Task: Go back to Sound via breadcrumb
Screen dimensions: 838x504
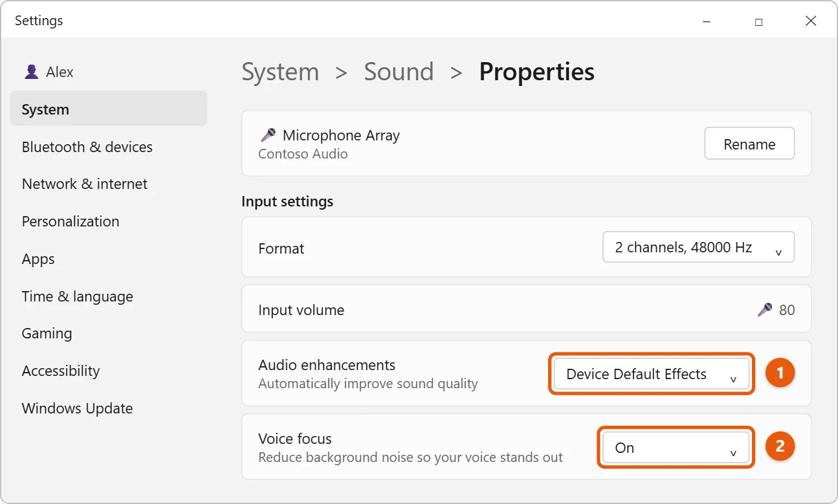Action: point(399,72)
